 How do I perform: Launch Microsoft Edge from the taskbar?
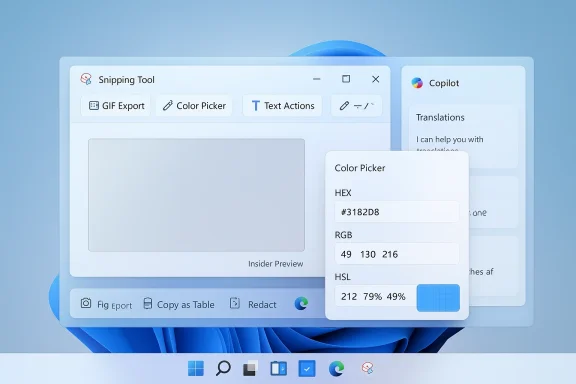pyautogui.click(x=336, y=368)
